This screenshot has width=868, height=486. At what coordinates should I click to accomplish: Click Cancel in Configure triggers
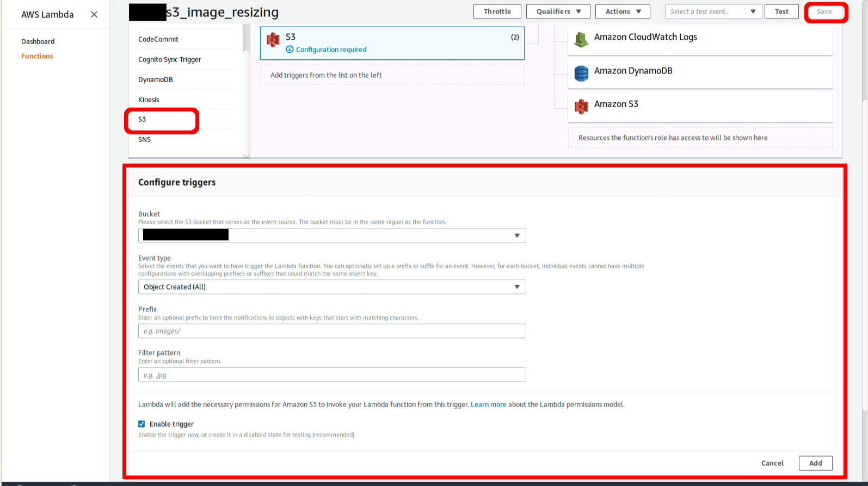[x=772, y=463]
